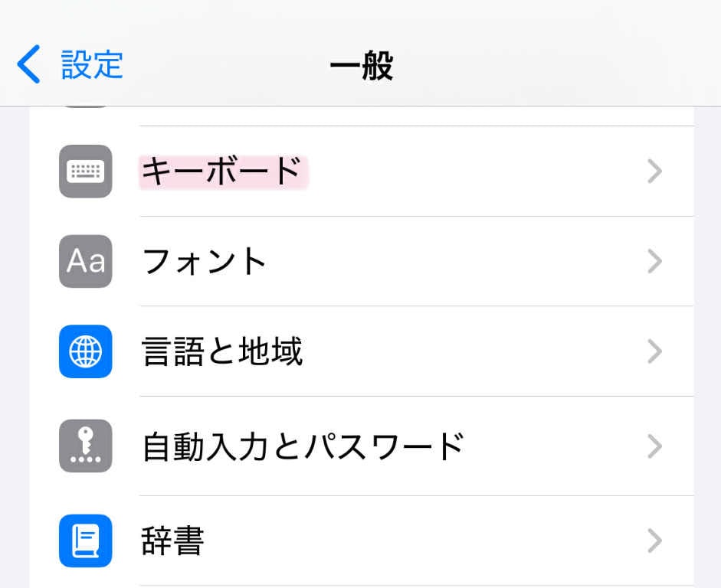Tap the partially hidden row above キーボード
Screen dimensions: 721x588
pyautogui.click(x=383, y=116)
